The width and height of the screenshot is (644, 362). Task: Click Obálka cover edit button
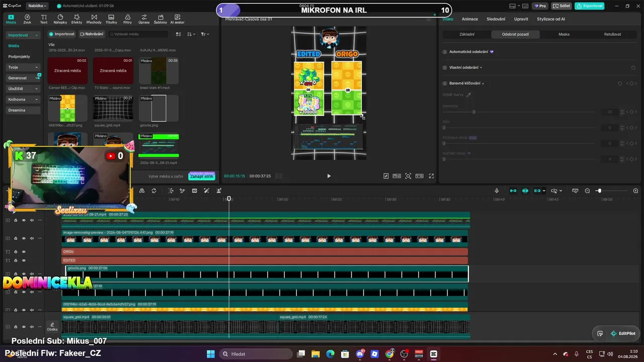point(52,327)
